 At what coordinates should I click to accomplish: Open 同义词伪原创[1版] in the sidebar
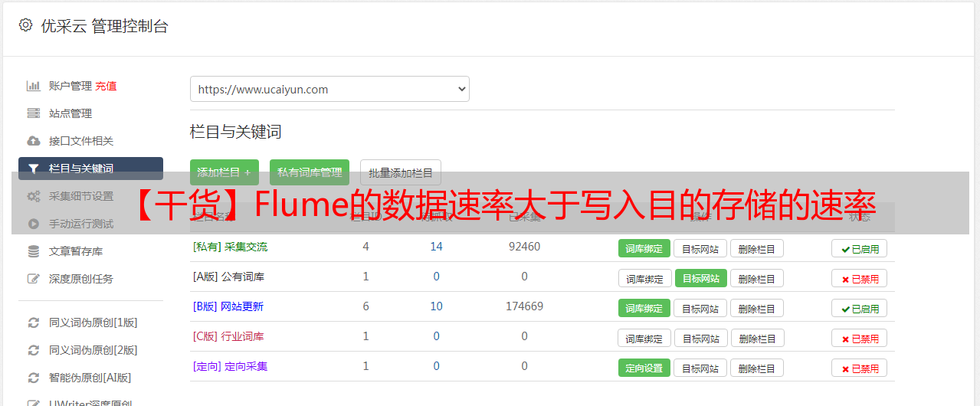coord(93,323)
